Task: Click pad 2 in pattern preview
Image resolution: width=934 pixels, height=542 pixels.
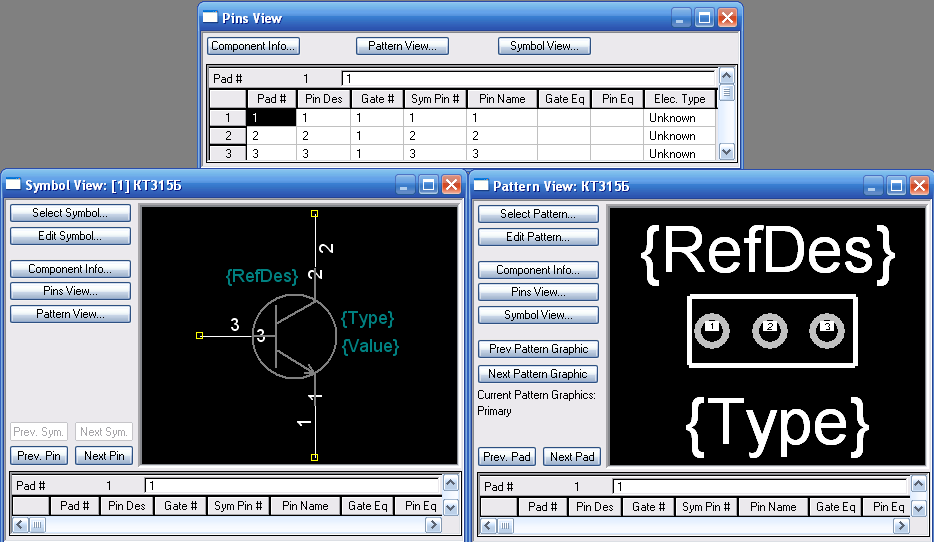Action: coord(769,331)
